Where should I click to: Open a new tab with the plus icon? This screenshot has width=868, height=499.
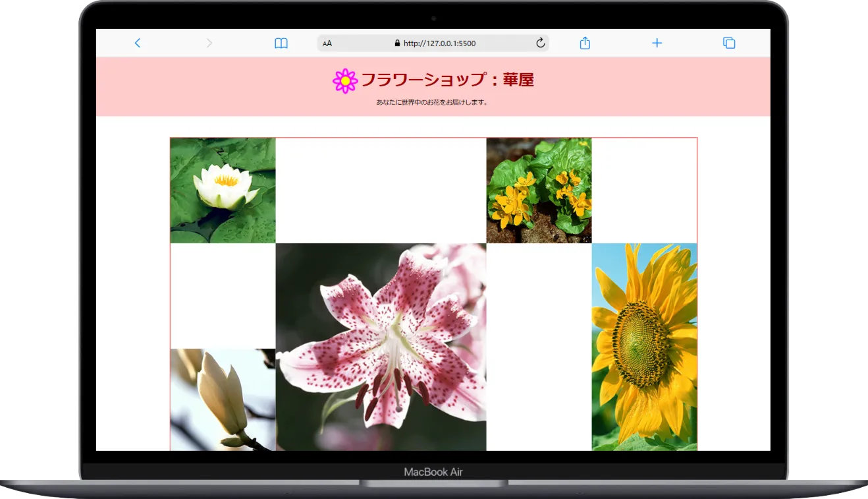[657, 43]
